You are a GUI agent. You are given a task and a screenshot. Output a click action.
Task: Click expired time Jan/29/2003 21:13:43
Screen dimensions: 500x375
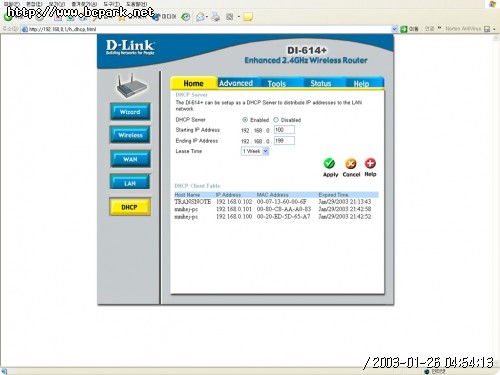tap(345, 202)
